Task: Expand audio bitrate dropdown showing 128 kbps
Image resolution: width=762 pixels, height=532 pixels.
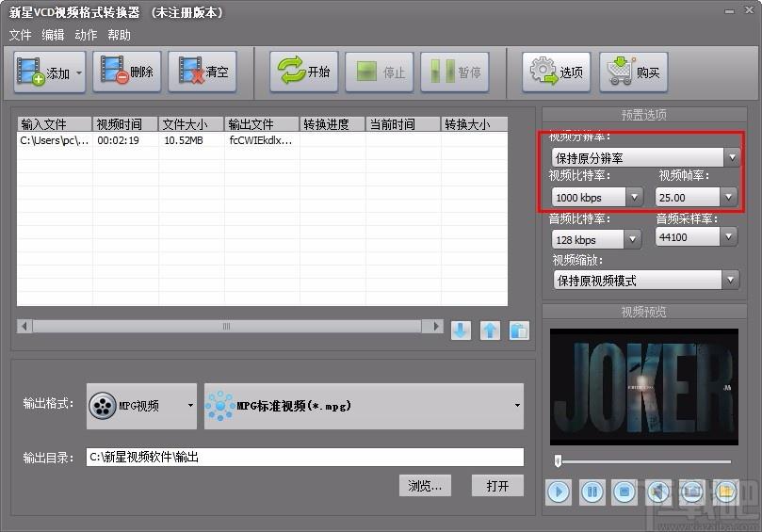Action: tap(632, 239)
